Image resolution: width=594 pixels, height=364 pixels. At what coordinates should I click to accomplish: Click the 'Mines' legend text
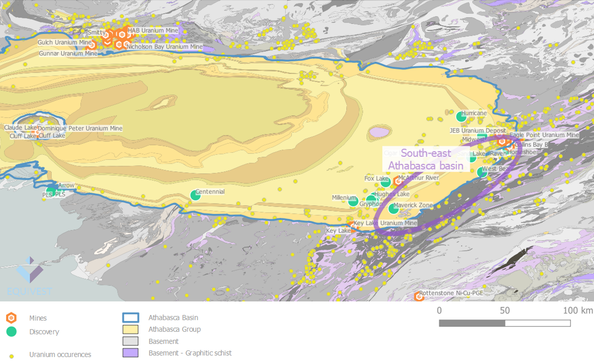[x=38, y=318]
